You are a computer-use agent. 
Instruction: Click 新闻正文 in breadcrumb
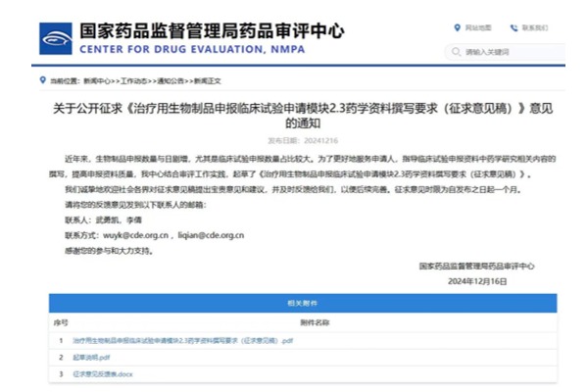pos(208,81)
